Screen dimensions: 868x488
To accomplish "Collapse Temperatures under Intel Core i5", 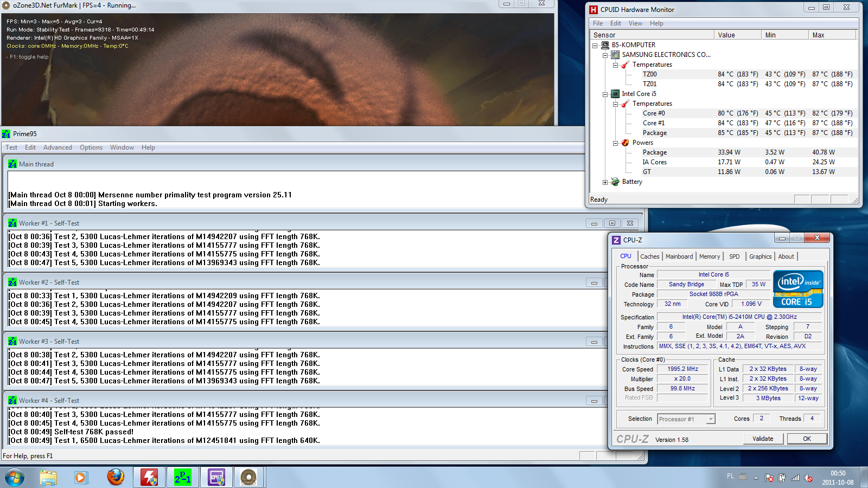I will click(616, 104).
